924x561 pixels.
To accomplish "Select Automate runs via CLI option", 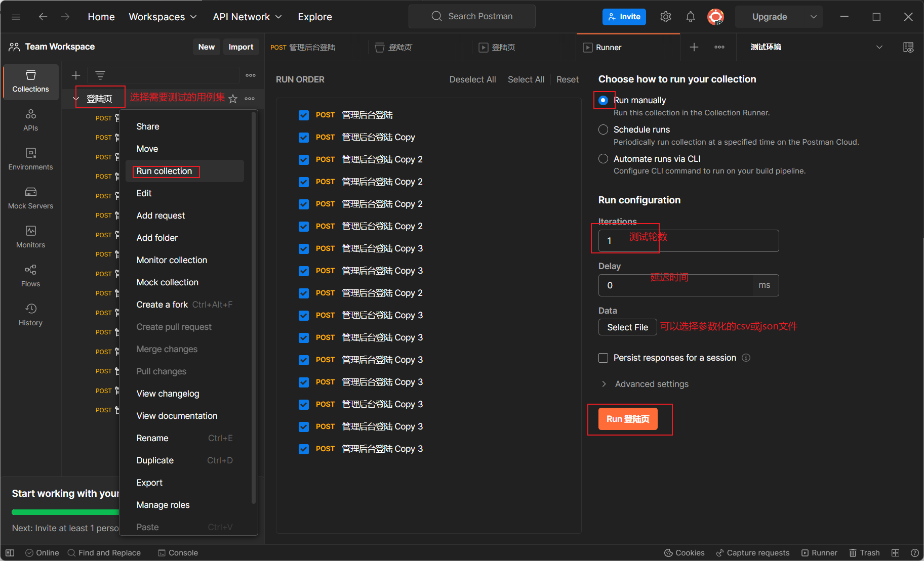I will [x=603, y=159].
